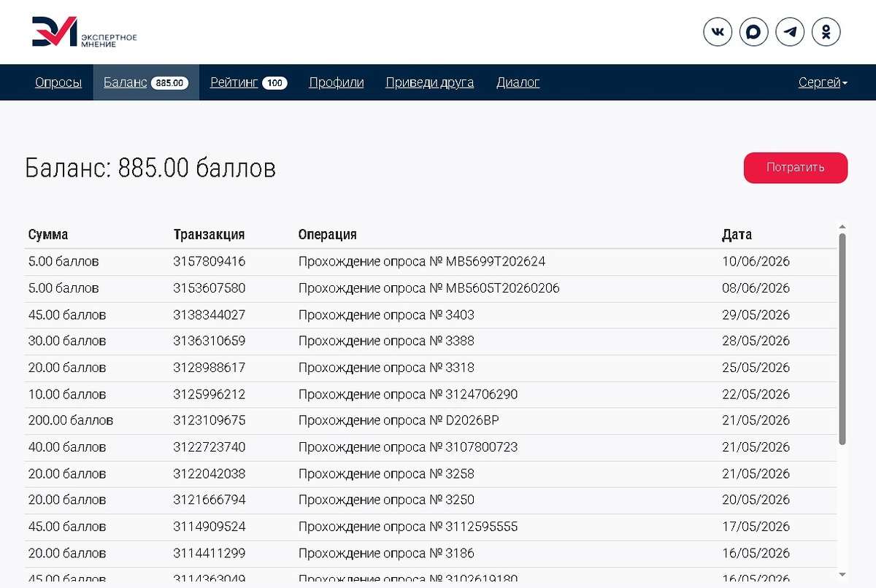Open the VK social network icon

click(x=718, y=32)
